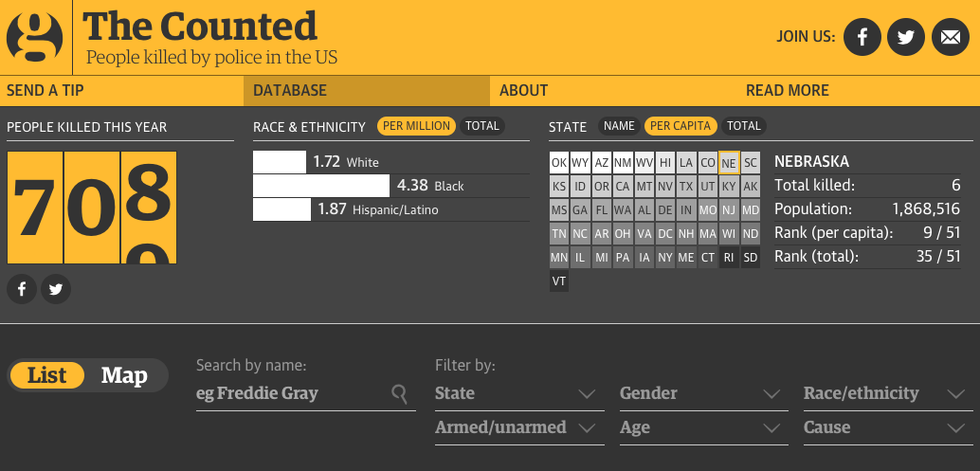Image resolution: width=980 pixels, height=471 pixels.
Task: Click the total rank 35 / 51
Action: coord(938,257)
